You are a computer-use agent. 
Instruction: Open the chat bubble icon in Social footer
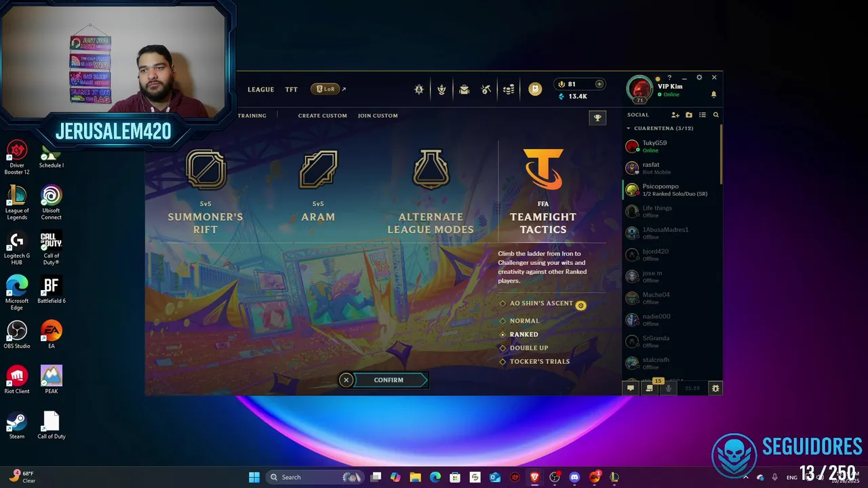[631, 388]
